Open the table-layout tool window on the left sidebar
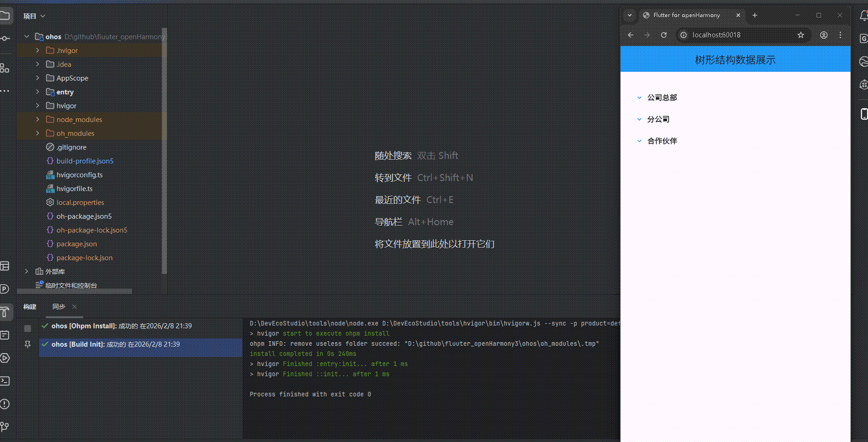The image size is (868, 442). coord(5,266)
